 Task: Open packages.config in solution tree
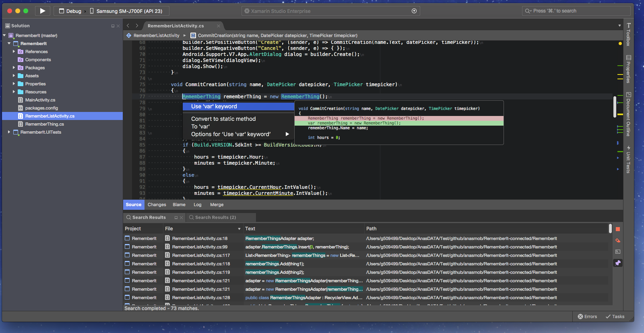point(41,108)
